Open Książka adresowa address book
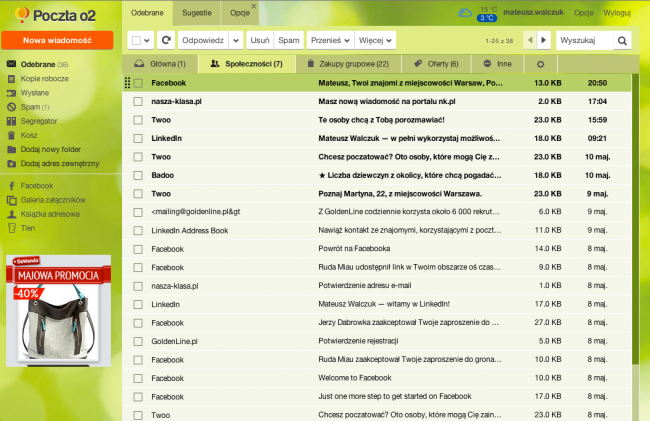650x421 pixels. point(44,214)
